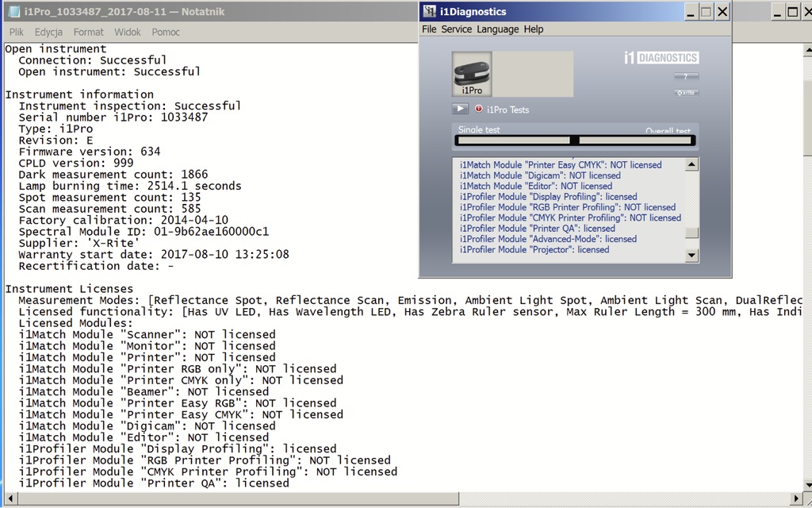Click the "Licensed functionality" line in Notatnik
Viewport: 812px width, 508px height.
[410, 311]
